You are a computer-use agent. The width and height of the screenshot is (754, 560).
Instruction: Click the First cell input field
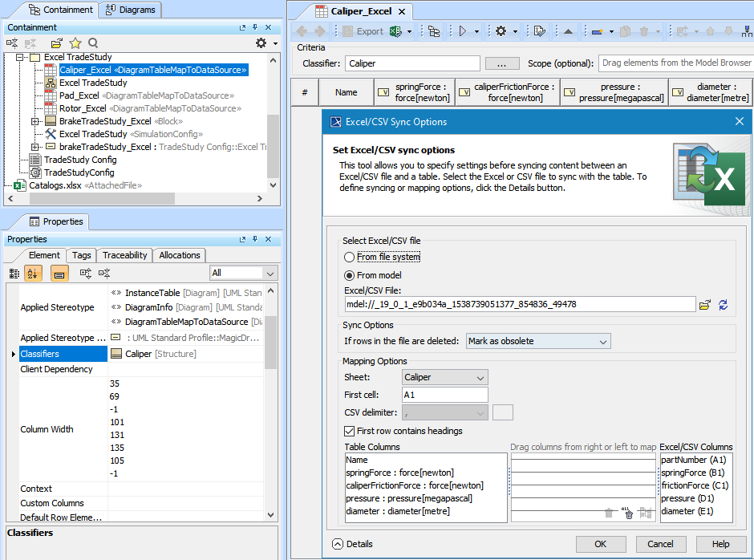coord(445,395)
